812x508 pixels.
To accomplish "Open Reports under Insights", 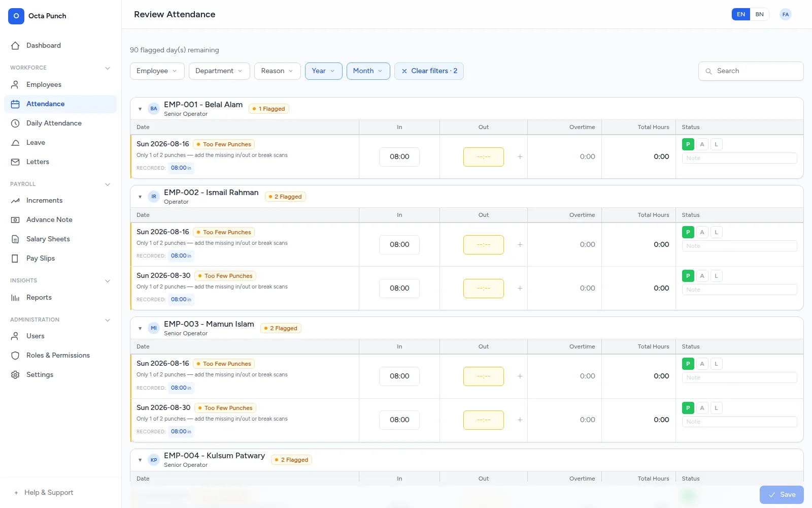I will (60, 297).
